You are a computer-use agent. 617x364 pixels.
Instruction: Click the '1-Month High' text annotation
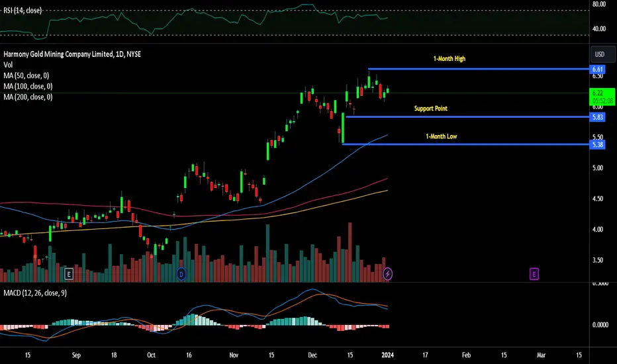pyautogui.click(x=450, y=59)
